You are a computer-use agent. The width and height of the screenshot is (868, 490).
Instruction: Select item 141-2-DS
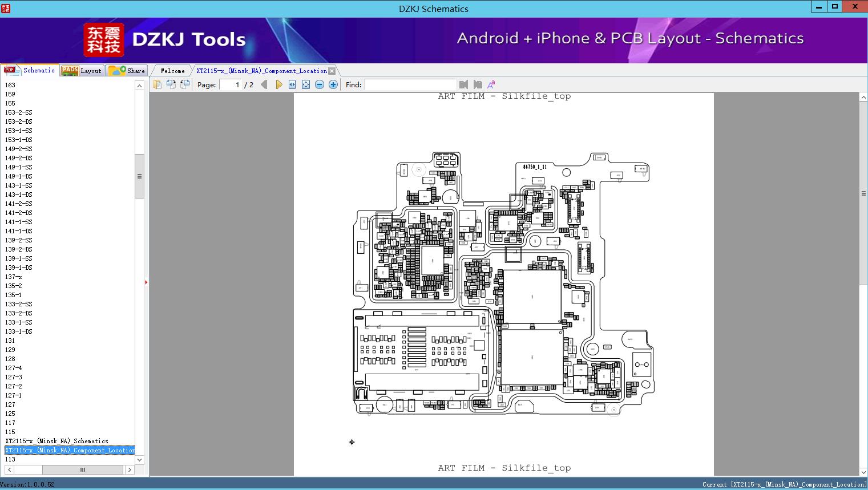tap(19, 213)
